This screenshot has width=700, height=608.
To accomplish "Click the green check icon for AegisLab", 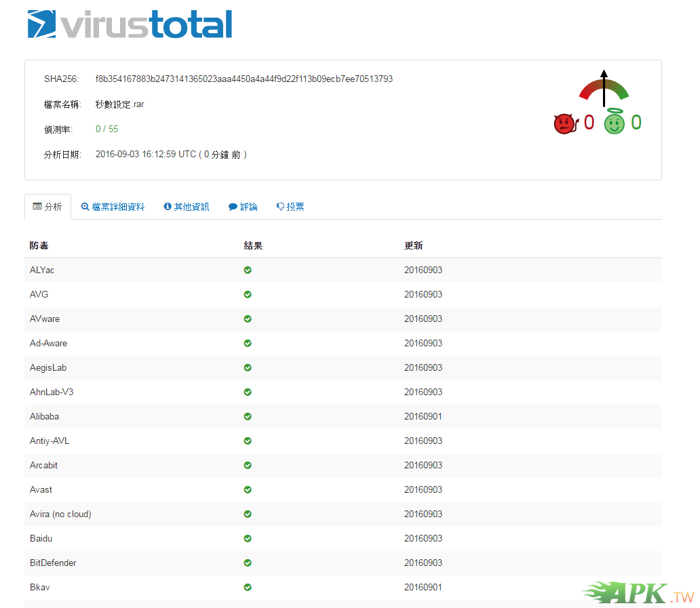I will [x=248, y=367].
